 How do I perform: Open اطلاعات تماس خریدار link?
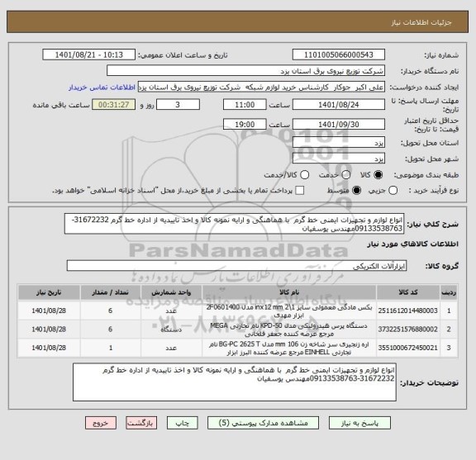point(102,88)
